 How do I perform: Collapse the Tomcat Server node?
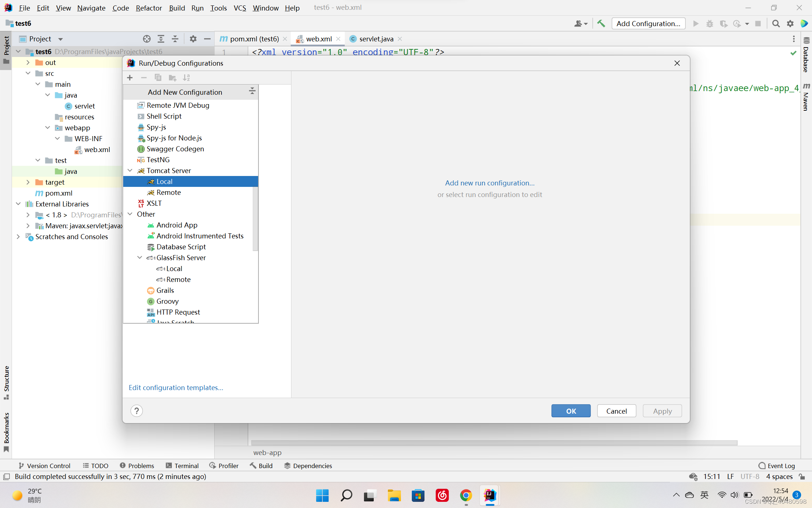tap(130, 171)
